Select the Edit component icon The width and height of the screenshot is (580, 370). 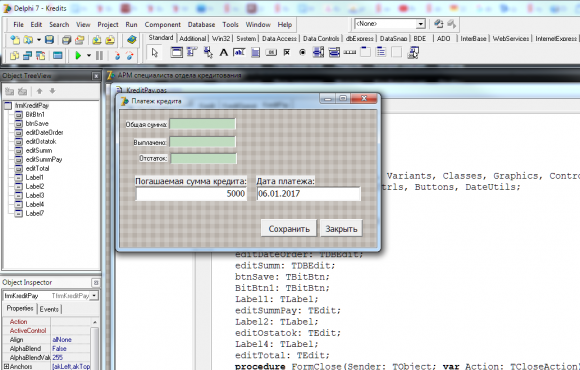coord(239,53)
